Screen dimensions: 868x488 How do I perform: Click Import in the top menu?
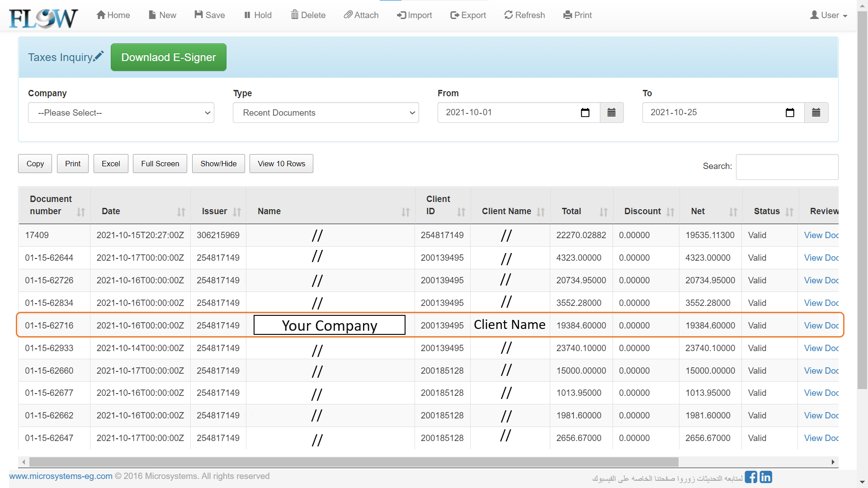click(x=414, y=15)
